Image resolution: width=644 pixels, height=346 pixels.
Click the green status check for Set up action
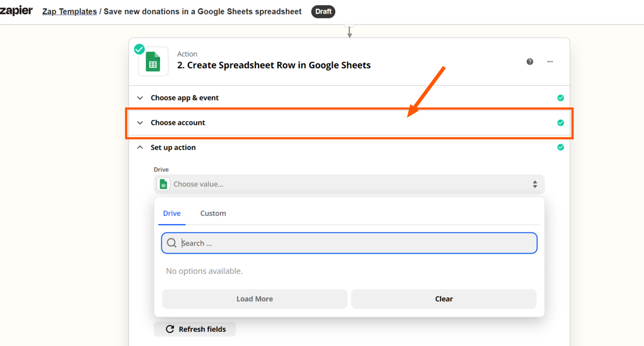tap(560, 147)
